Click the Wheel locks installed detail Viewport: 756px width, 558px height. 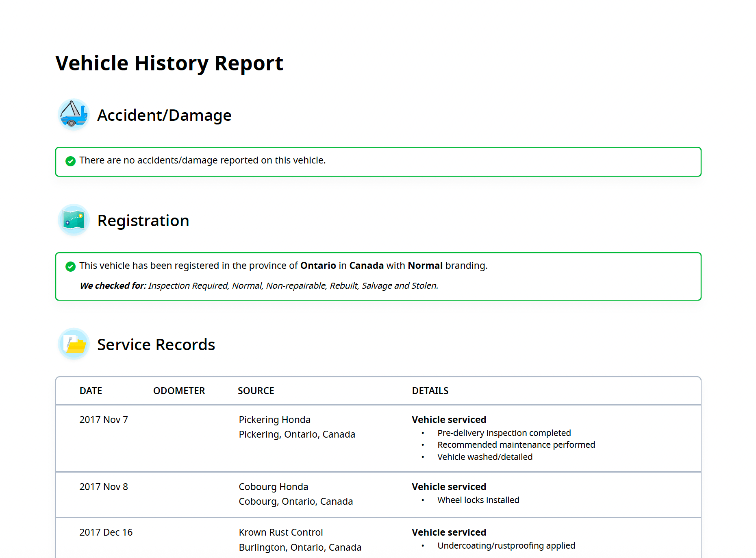tap(478, 500)
